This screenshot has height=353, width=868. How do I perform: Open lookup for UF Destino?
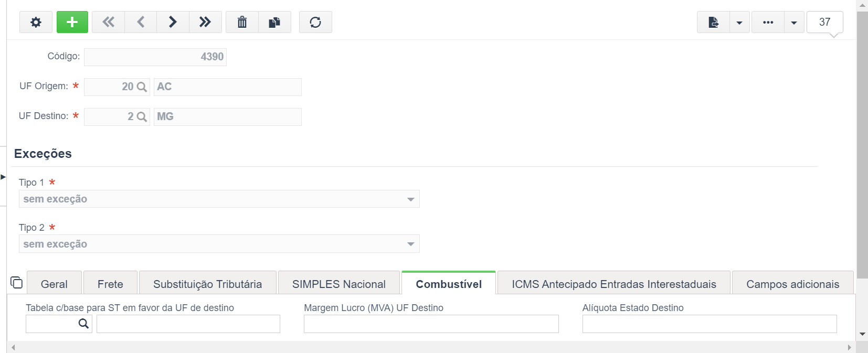(x=142, y=117)
